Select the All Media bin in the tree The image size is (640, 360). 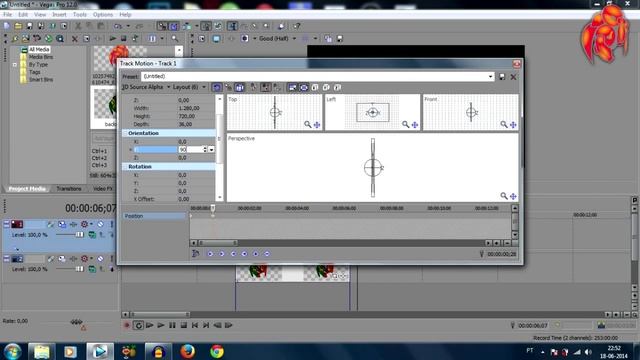(x=39, y=49)
